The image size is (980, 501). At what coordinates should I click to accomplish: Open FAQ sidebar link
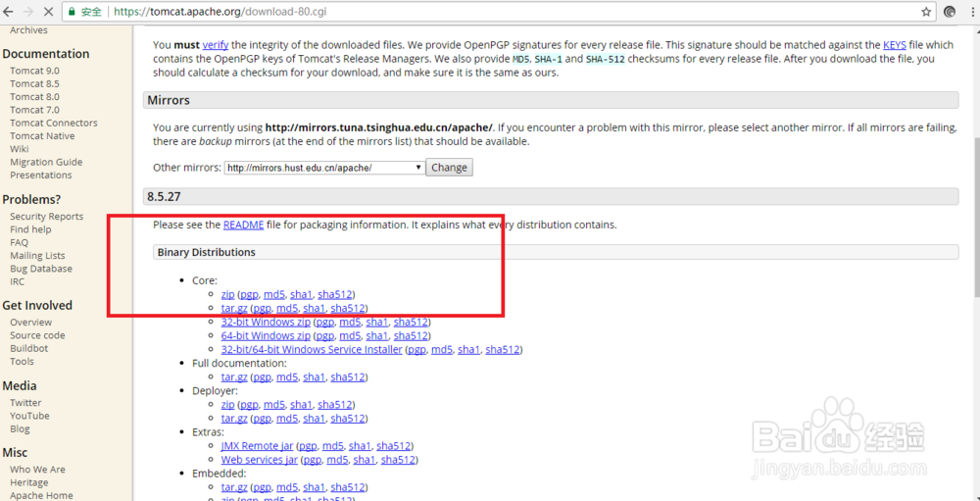pyautogui.click(x=19, y=243)
